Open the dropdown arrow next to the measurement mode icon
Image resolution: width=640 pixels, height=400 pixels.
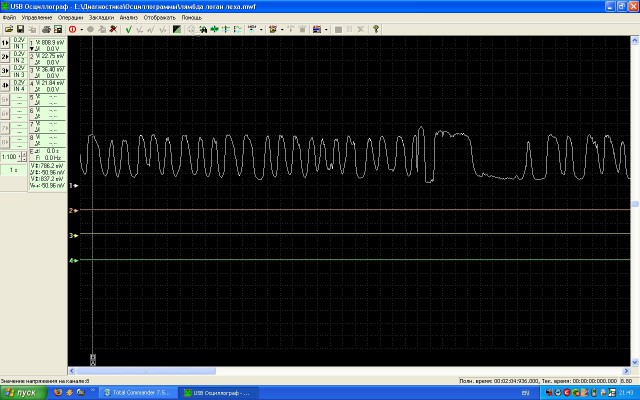[x=261, y=29]
